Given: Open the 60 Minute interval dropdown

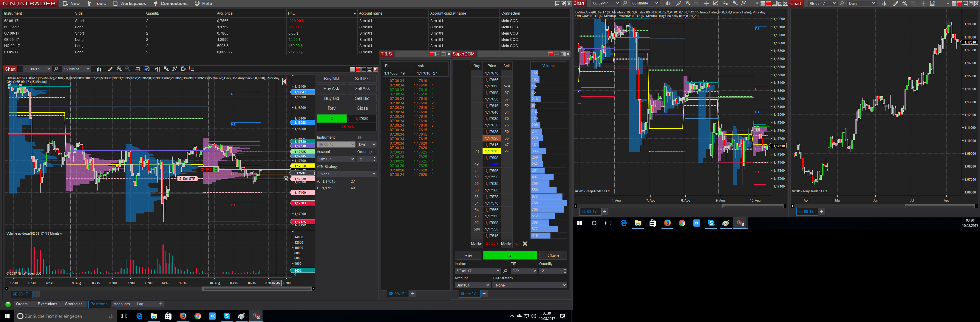Looking at the screenshot, I should pyautogui.click(x=644, y=3).
